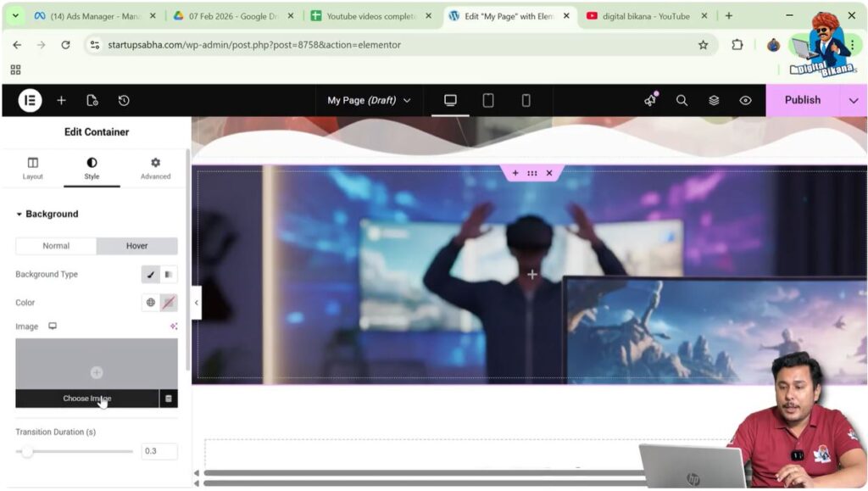Viewport: 868px width, 491px height.
Task: Open the Publish options arrow
Action: point(854,100)
